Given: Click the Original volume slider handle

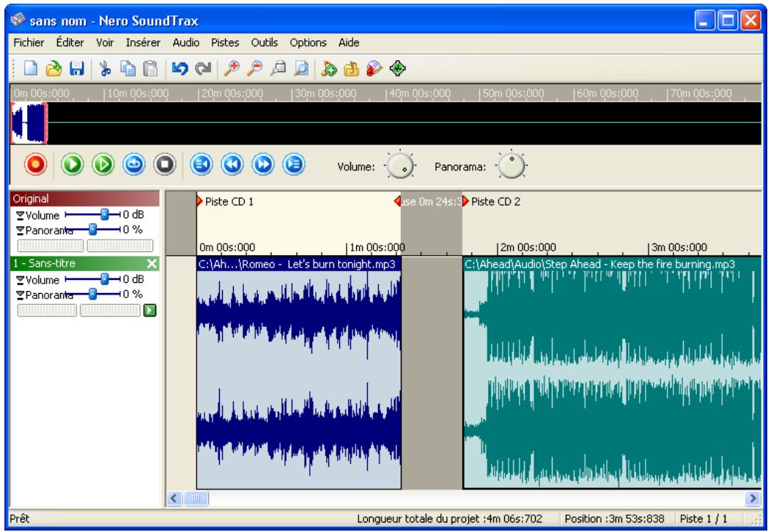Looking at the screenshot, I should [x=104, y=215].
